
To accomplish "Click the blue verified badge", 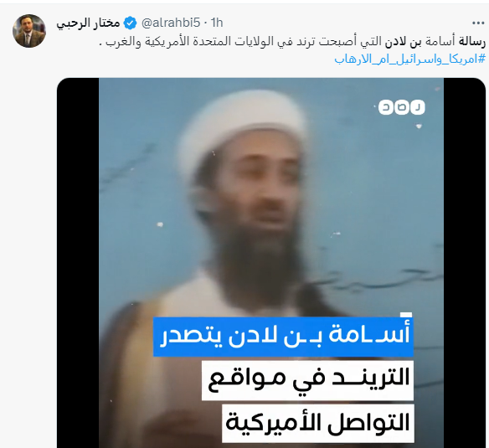I will 131,23.
